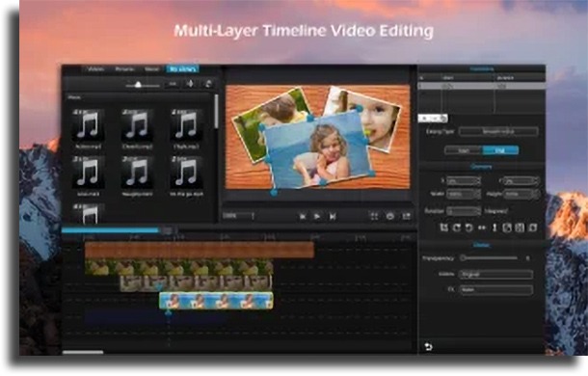Viewport: 588px width, 376px height.
Task: Select the highlighted row in the transitions table
Action: [482, 87]
